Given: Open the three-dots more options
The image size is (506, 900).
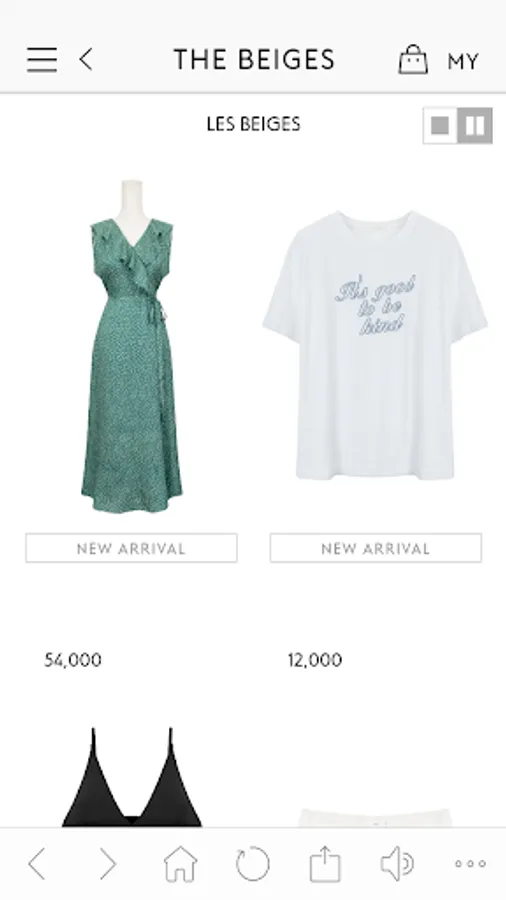Looking at the screenshot, I should [470, 863].
